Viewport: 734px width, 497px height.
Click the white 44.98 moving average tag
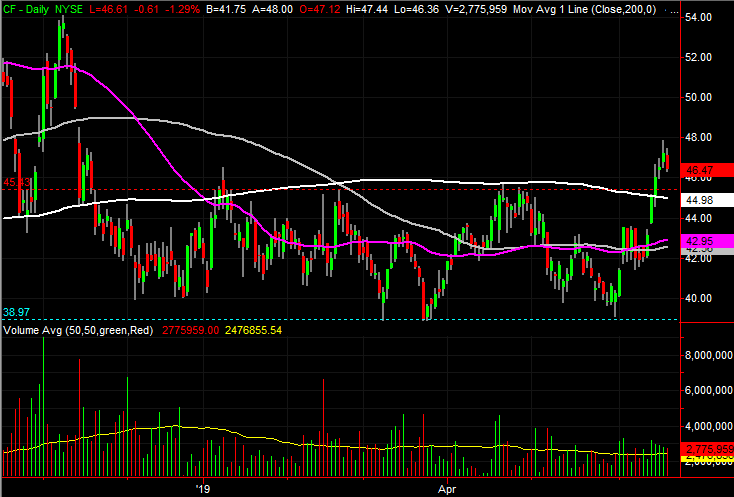(x=707, y=200)
